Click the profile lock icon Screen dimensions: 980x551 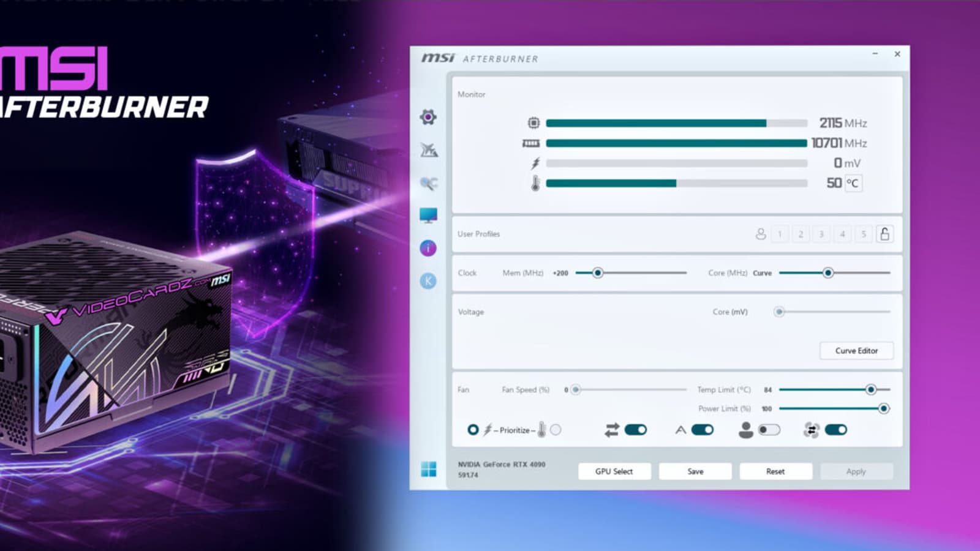(x=884, y=234)
